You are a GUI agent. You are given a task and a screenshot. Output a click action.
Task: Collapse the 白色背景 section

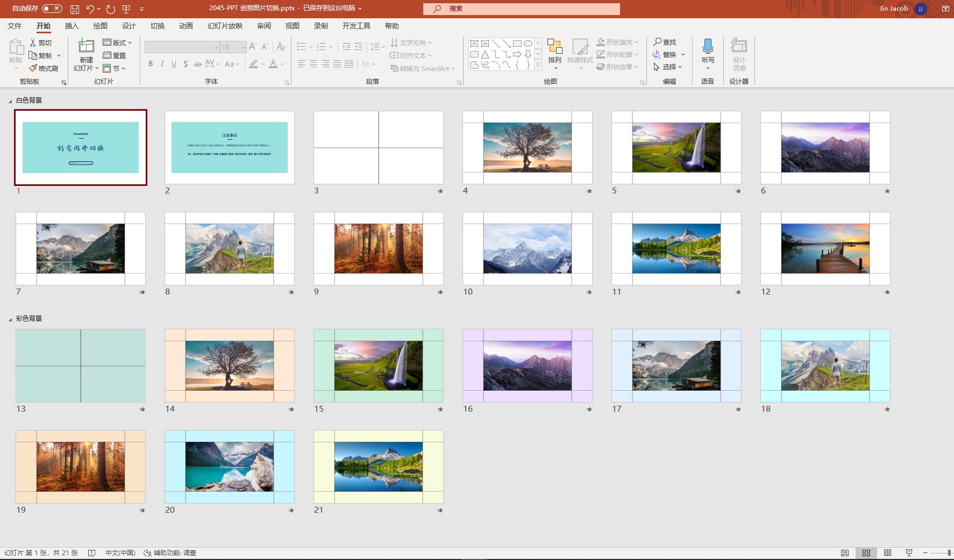[10, 101]
